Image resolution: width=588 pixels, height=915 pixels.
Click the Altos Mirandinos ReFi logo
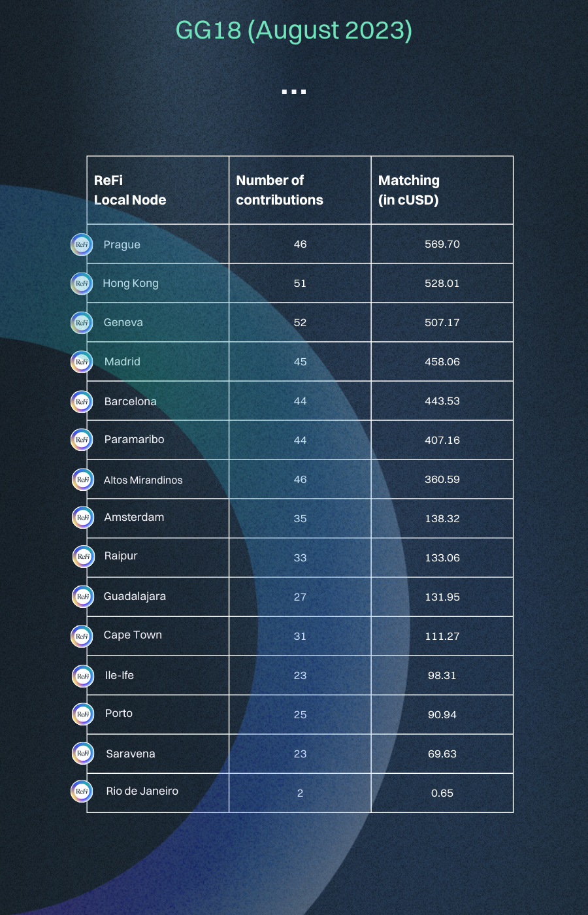pyautogui.click(x=83, y=479)
